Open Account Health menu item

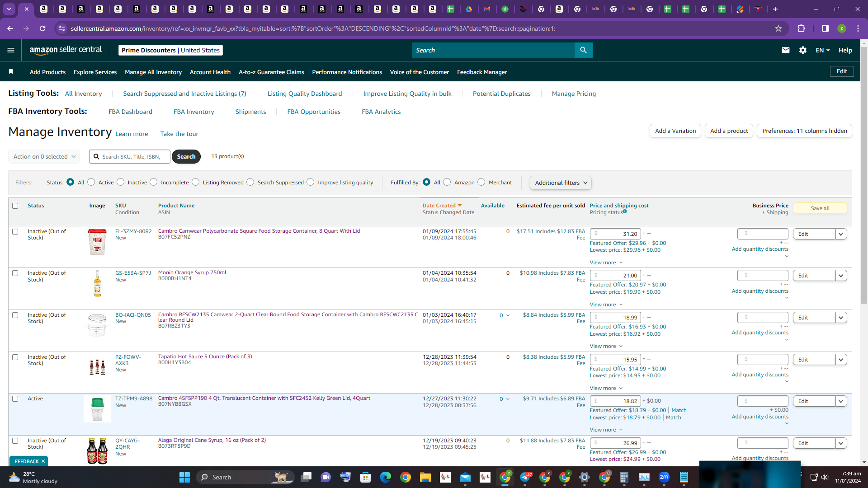tap(210, 72)
